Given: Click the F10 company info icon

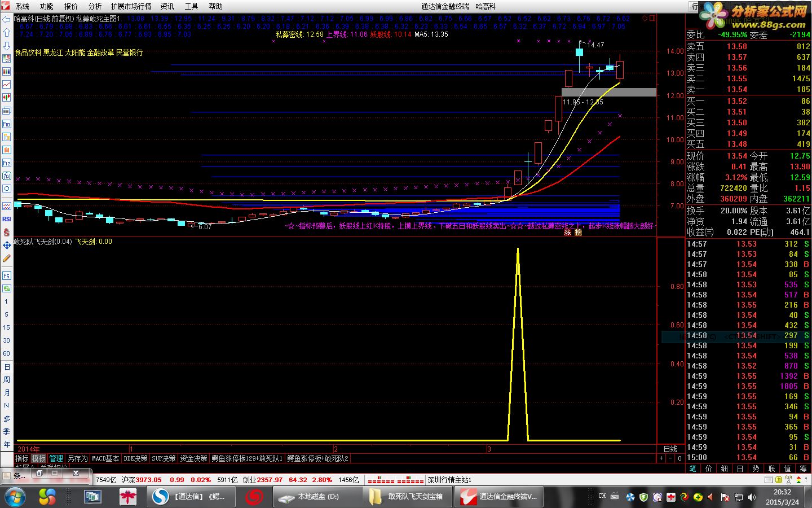Looking at the screenshot, I should [6, 124].
